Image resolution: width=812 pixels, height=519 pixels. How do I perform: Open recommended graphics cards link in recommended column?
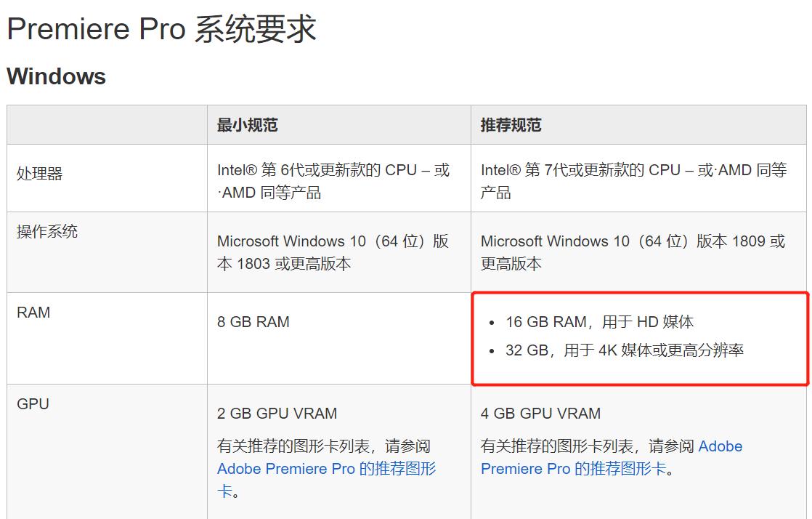(x=573, y=469)
